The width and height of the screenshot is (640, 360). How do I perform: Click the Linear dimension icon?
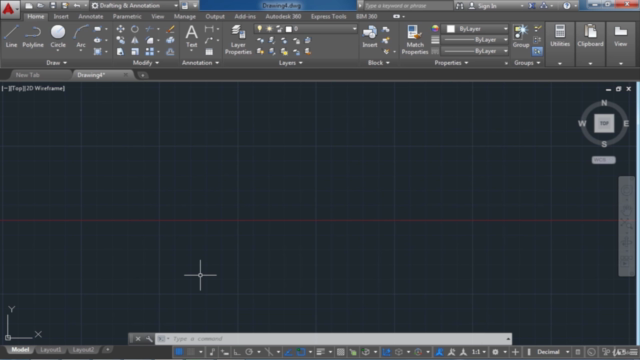coord(209,29)
